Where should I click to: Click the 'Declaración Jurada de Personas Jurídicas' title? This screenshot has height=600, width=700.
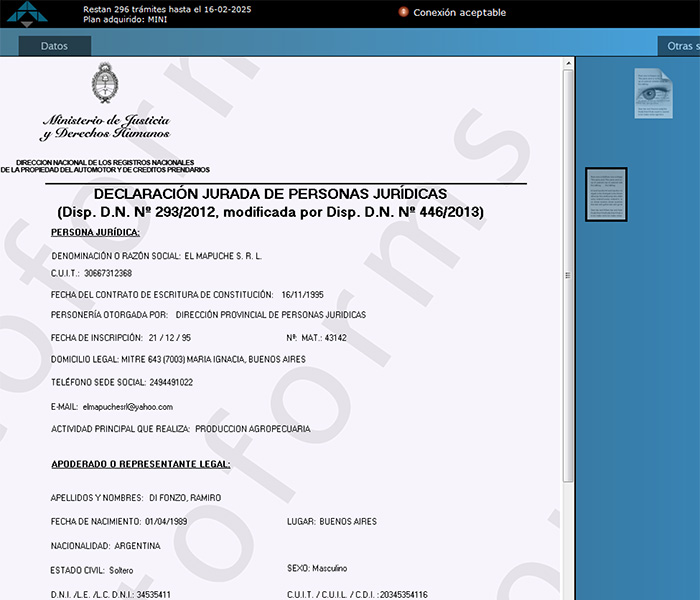point(270,194)
